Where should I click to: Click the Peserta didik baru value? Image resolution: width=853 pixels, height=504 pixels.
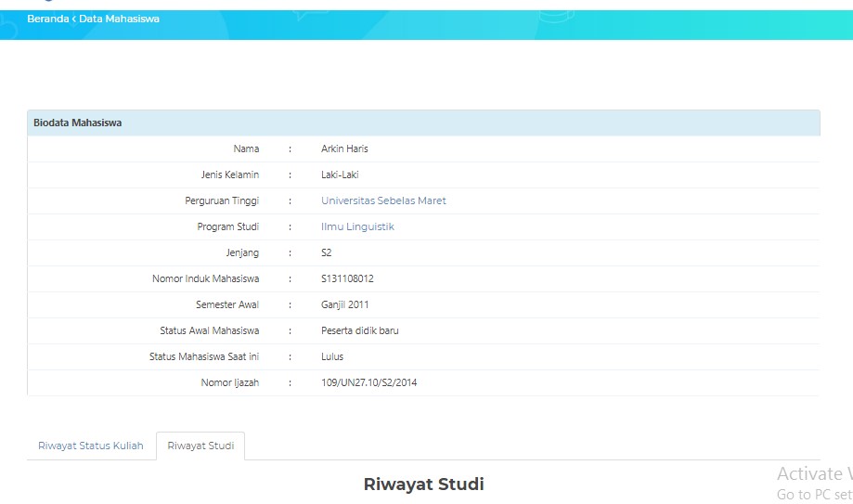click(359, 330)
